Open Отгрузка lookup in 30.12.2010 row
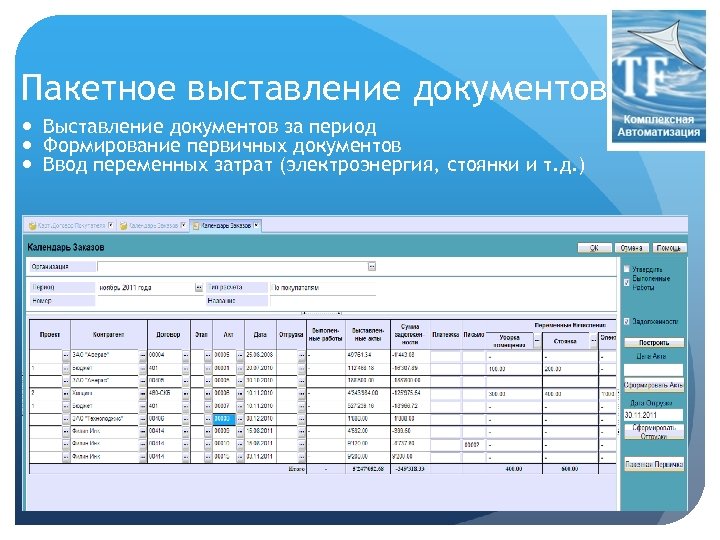Image resolution: width=720 pixels, height=540 pixels. pyautogui.click(x=301, y=419)
